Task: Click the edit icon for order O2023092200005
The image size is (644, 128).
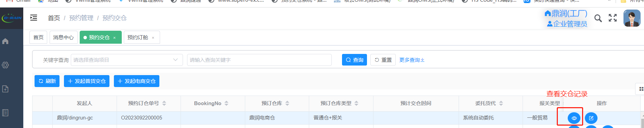Action: (591, 118)
